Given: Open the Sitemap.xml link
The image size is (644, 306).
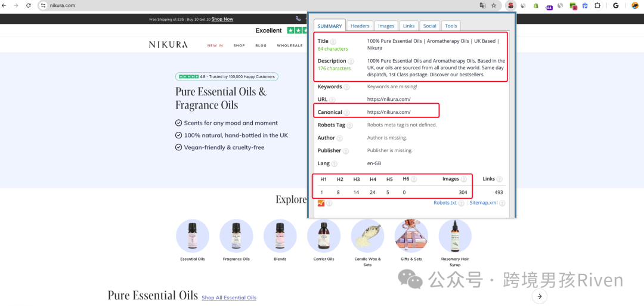Looking at the screenshot, I should pos(484,203).
